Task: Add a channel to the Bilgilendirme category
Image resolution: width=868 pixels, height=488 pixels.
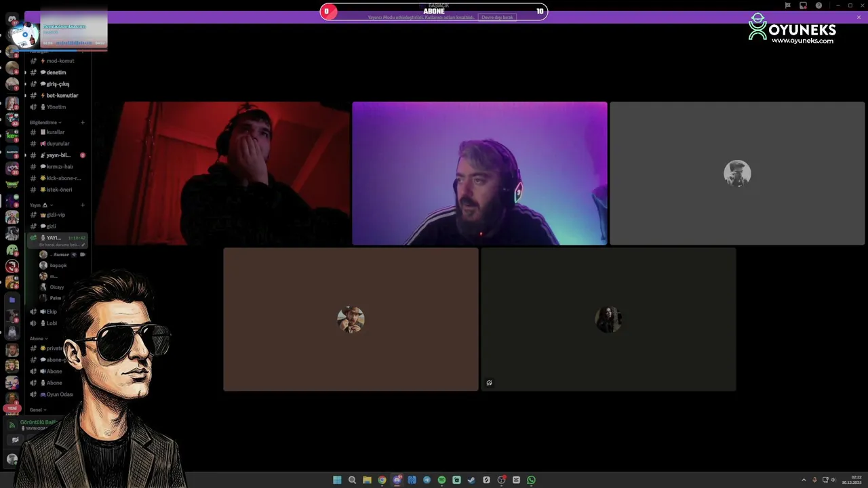Action: [83, 123]
